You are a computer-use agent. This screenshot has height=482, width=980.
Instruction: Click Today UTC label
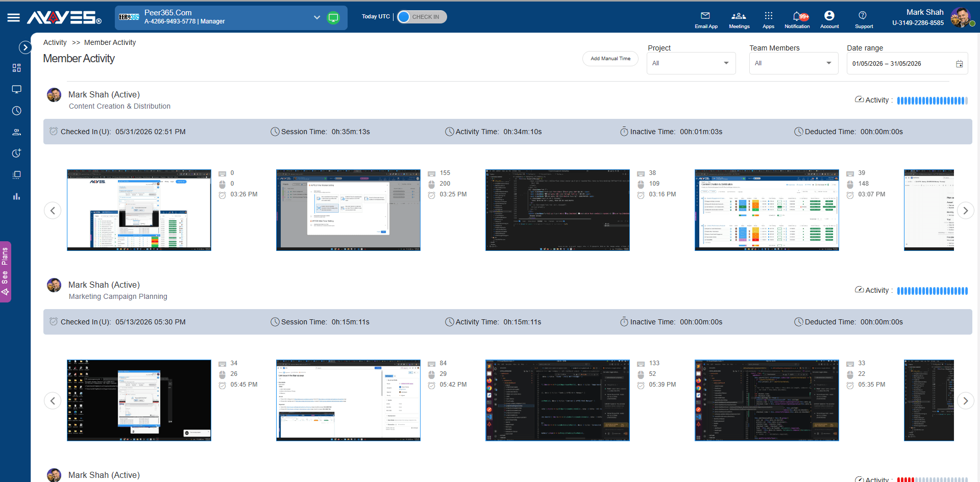[x=376, y=16]
